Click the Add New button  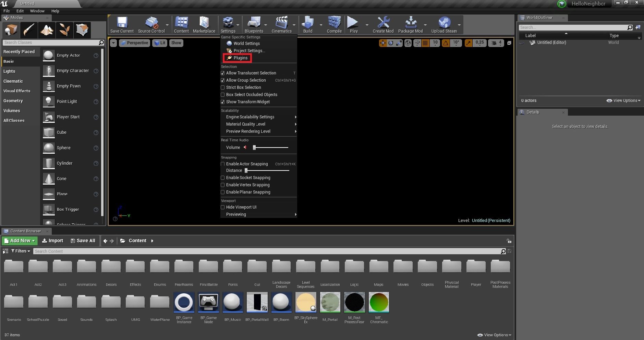tap(20, 241)
